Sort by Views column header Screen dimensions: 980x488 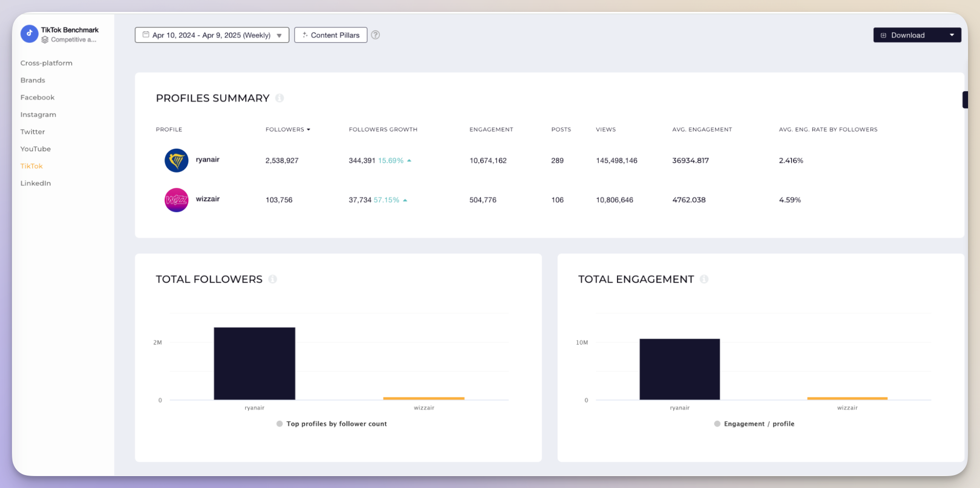pyautogui.click(x=606, y=130)
